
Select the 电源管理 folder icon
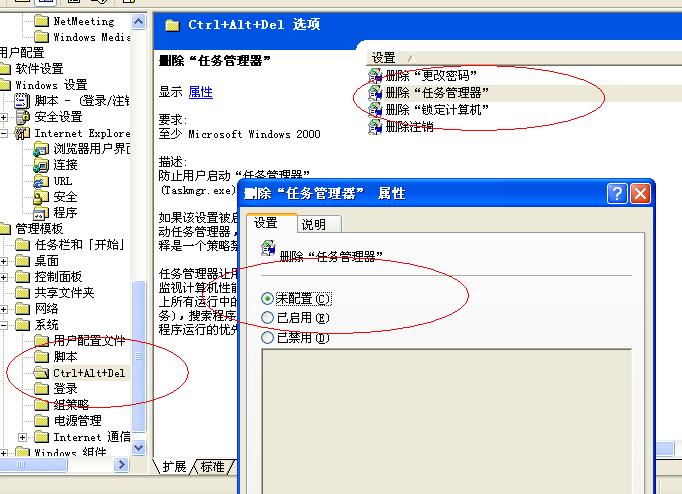tap(41, 421)
